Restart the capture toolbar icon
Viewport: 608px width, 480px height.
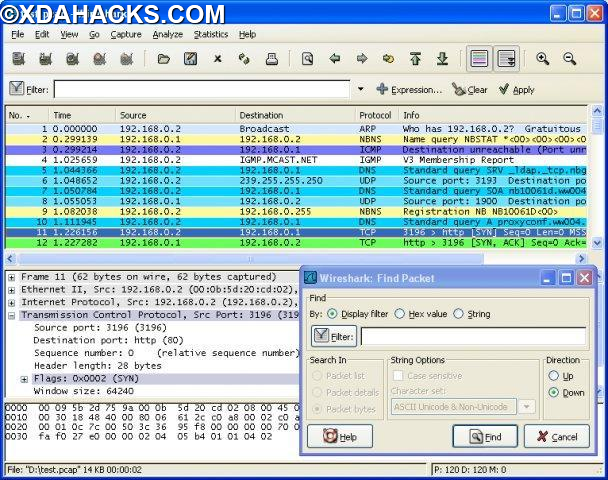(127, 59)
